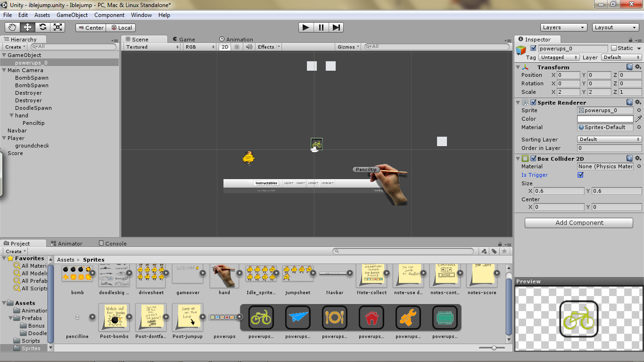This screenshot has height=362, width=644.
Task: Pick a color with the eyedropper icon
Action: point(639,119)
